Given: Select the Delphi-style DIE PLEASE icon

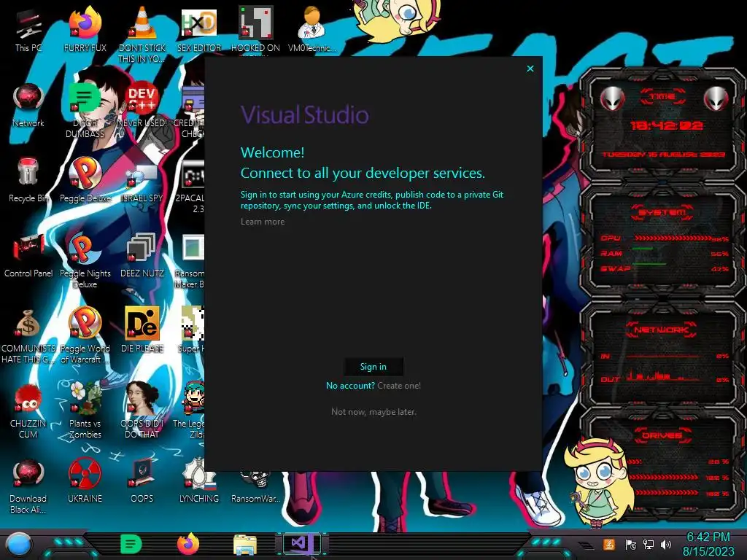Looking at the screenshot, I should [x=142, y=330].
